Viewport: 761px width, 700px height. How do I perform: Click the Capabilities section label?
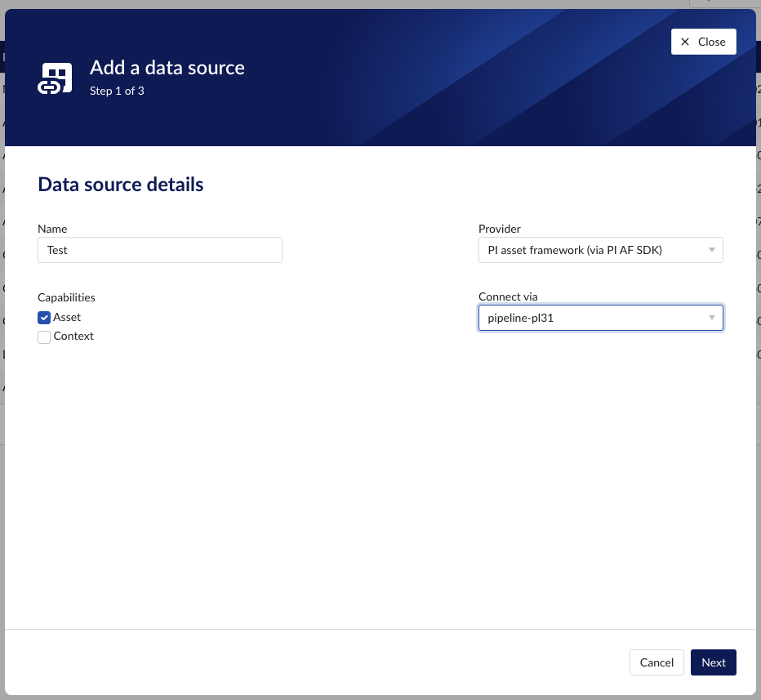point(66,297)
